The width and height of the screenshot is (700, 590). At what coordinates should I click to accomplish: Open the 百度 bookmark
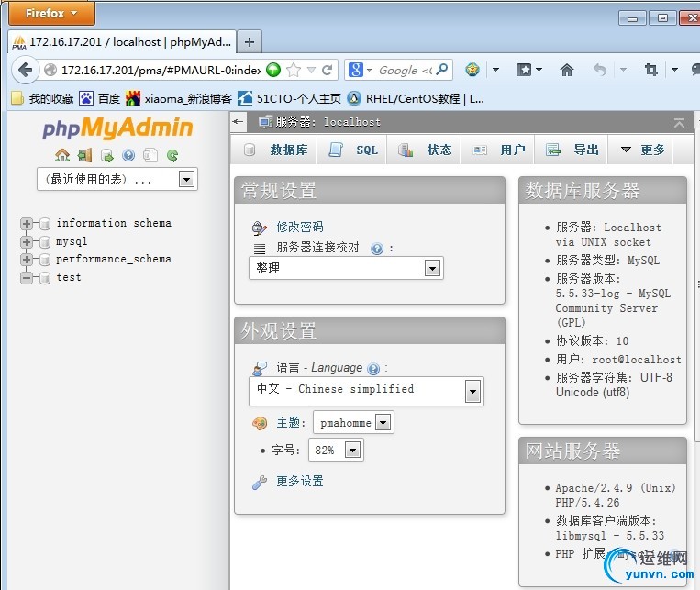[x=100, y=98]
